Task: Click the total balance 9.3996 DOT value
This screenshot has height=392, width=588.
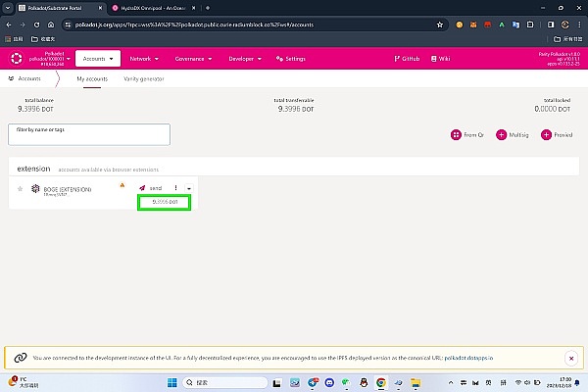Action: click(x=35, y=109)
